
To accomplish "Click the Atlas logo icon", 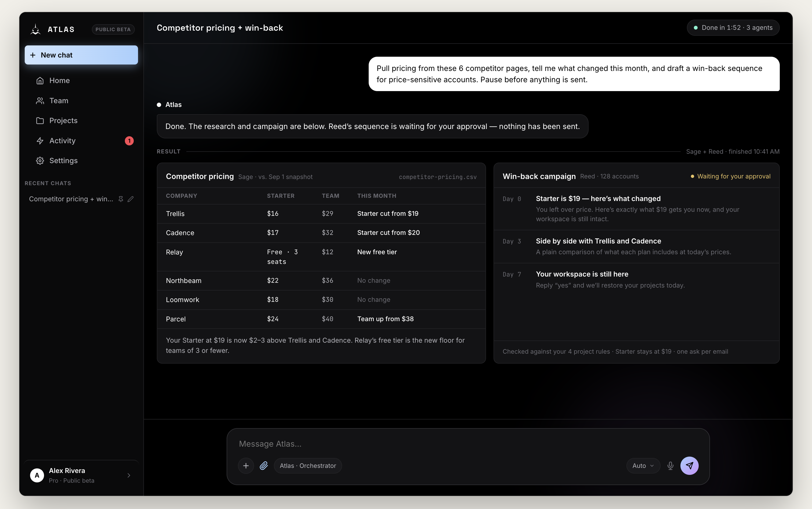I will pos(35,29).
